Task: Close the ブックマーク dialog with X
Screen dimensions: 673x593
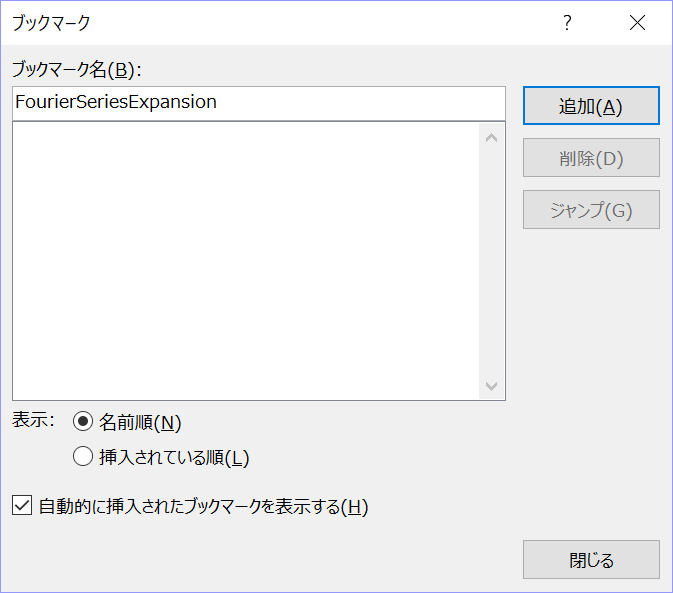Action: [x=637, y=22]
